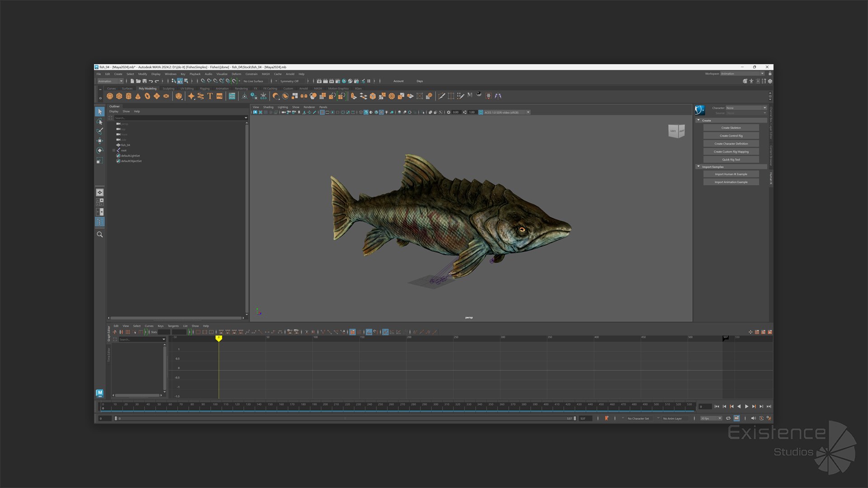Select the arrow Select tool

tap(100, 112)
